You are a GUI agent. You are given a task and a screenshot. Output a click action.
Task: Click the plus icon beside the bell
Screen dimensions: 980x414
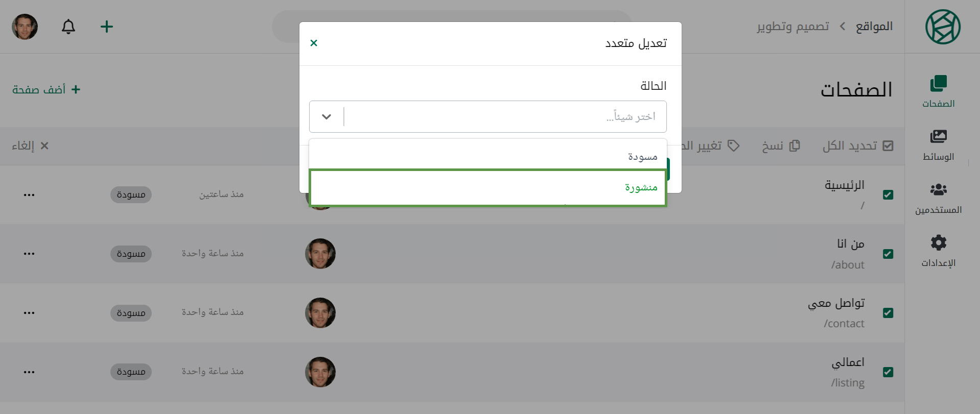pyautogui.click(x=106, y=27)
